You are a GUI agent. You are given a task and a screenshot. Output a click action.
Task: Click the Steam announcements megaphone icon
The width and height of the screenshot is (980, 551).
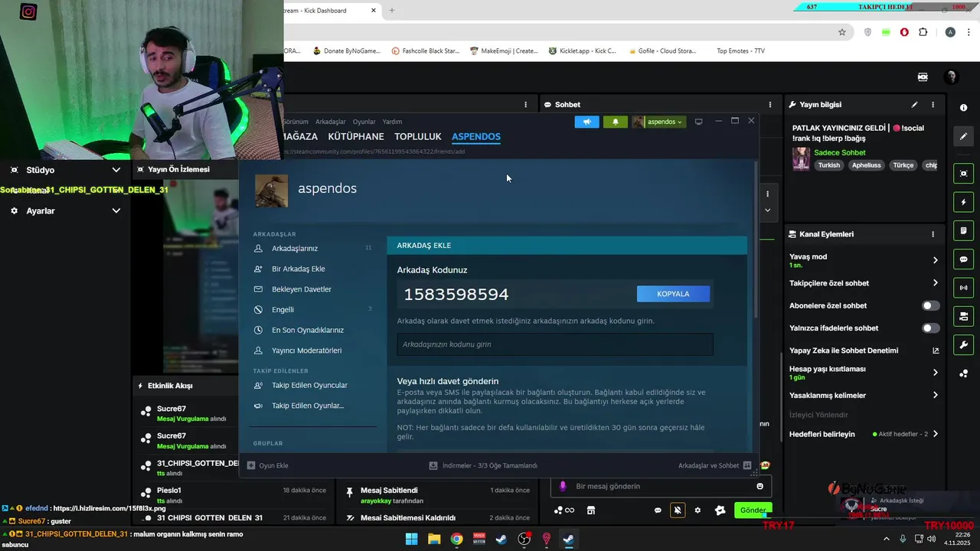pos(586,122)
